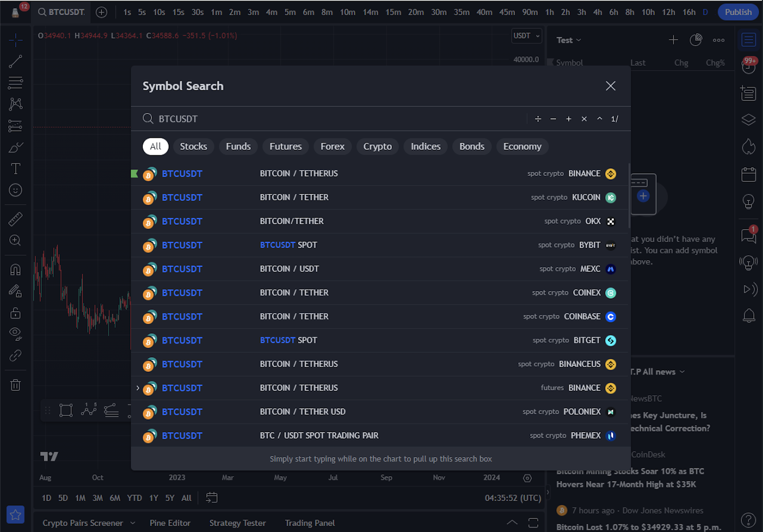Open the chart patterns tool

click(x=15, y=104)
